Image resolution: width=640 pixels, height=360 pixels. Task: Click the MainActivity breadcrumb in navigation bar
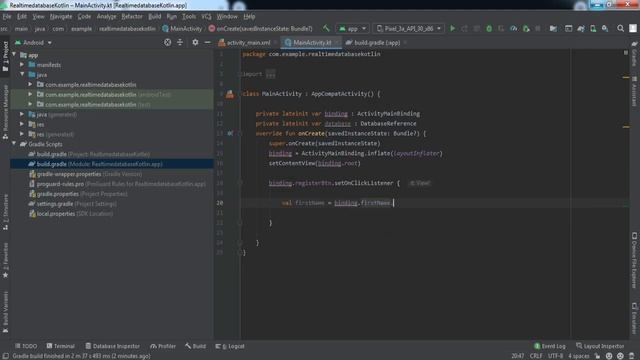(182, 29)
